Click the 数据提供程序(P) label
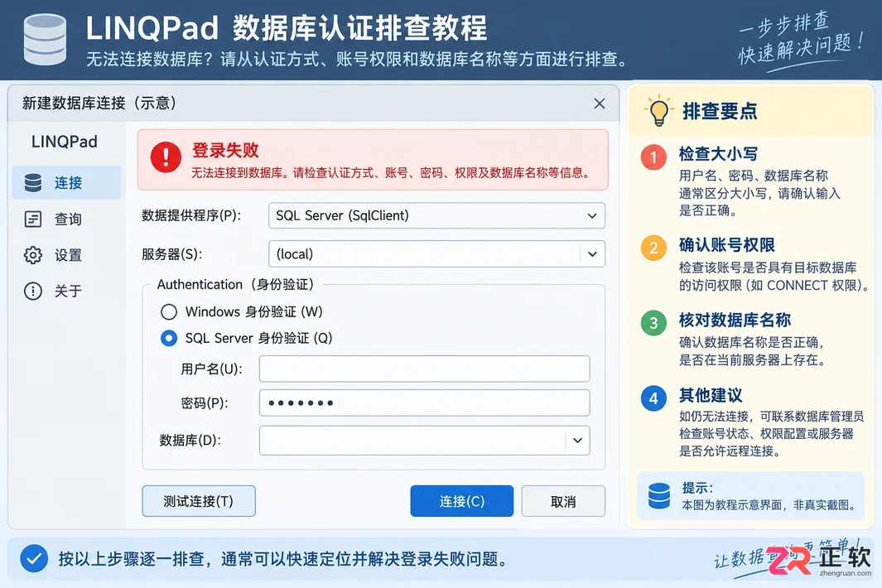882x588 pixels. 191,215
